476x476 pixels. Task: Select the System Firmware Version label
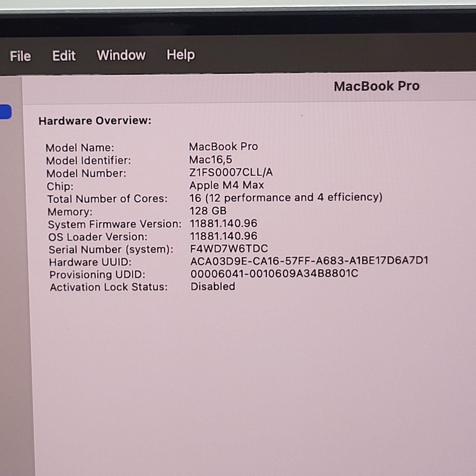(115, 224)
